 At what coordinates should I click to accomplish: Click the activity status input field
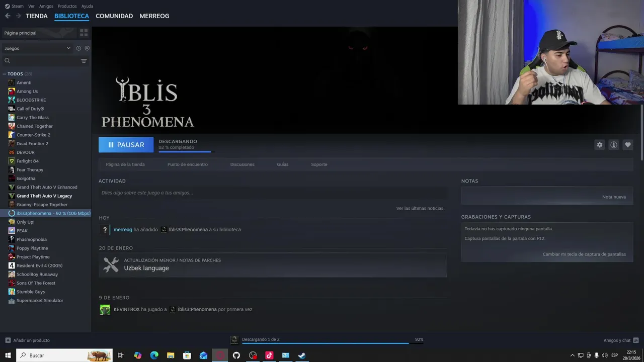click(273, 193)
